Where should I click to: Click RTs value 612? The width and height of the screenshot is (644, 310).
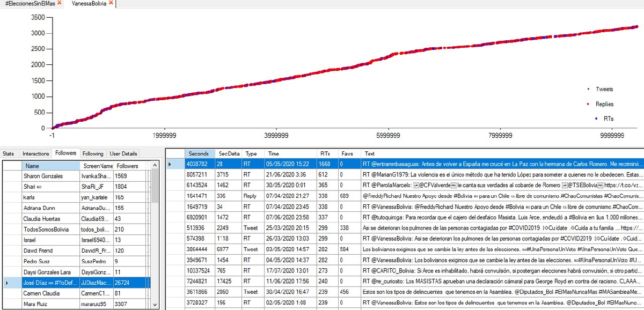(x=328, y=174)
